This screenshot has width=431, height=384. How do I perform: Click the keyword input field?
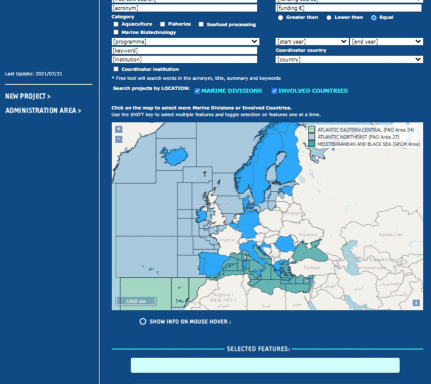184,50
